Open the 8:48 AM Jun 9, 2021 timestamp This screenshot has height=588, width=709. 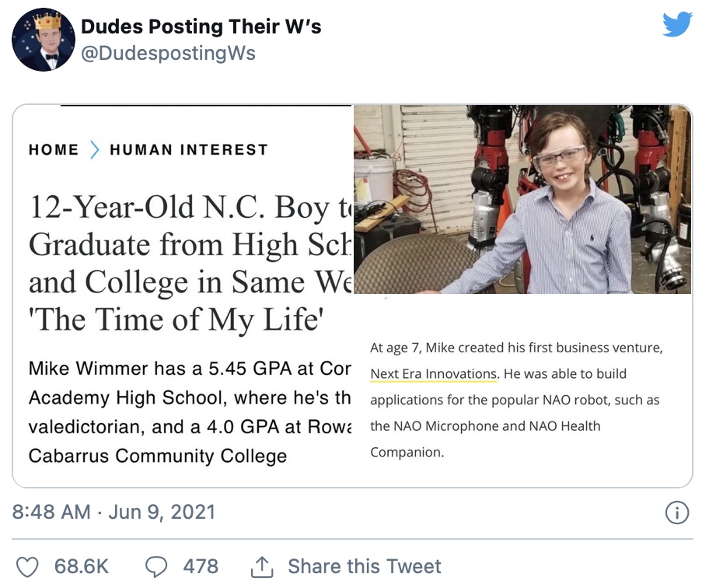pyautogui.click(x=114, y=512)
